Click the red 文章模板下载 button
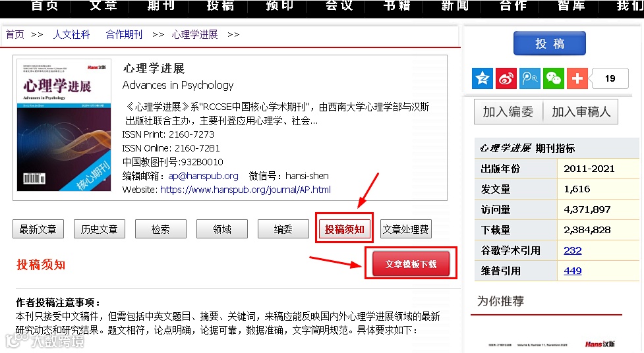 411,264
